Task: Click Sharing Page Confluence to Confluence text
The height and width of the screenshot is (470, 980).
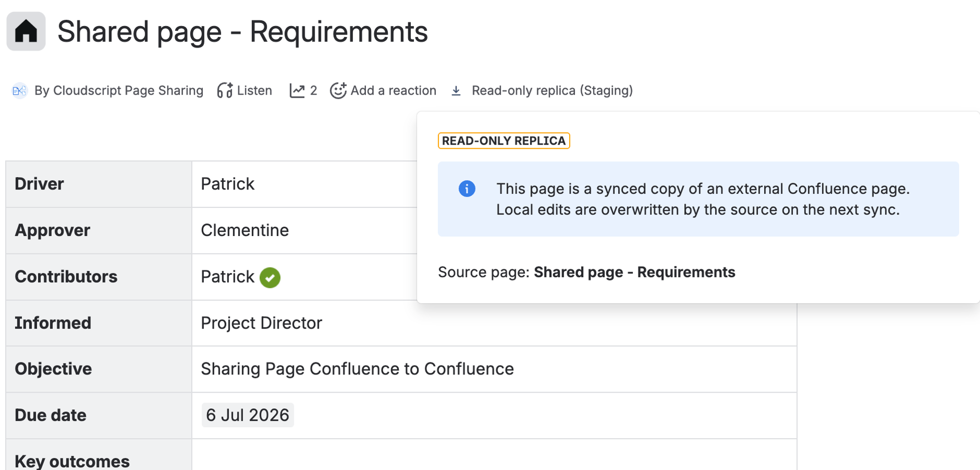Action: [x=358, y=369]
